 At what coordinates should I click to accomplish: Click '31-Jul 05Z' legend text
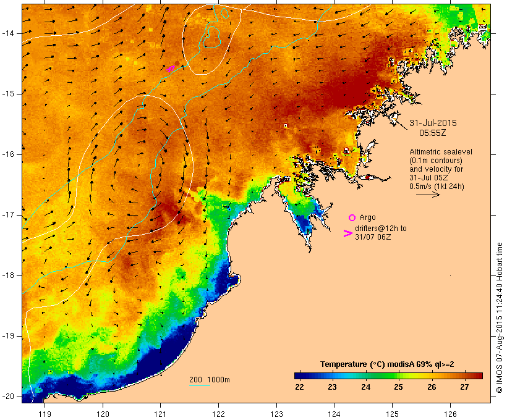(x=428, y=178)
